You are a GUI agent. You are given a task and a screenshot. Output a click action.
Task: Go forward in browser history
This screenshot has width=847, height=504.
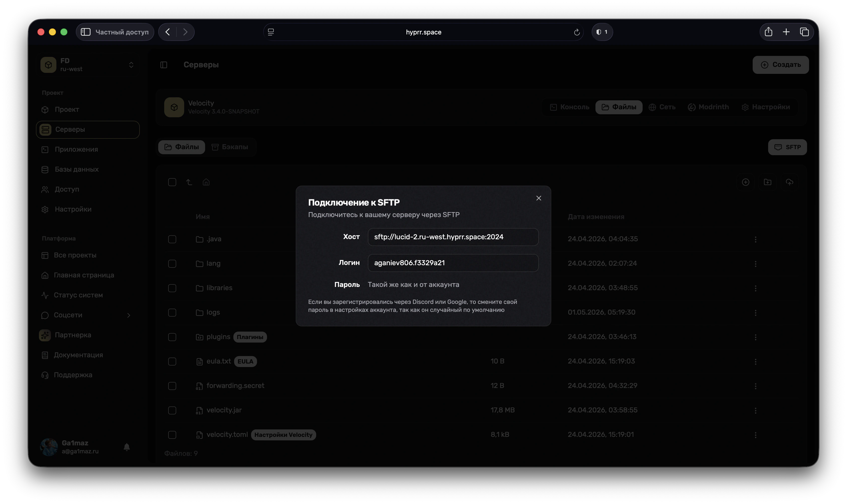pyautogui.click(x=185, y=32)
